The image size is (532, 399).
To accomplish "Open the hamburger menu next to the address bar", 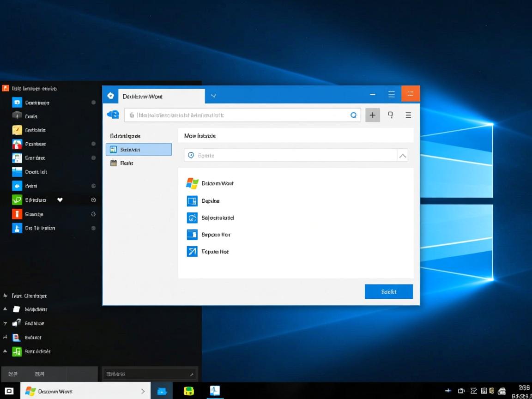I will pos(408,115).
